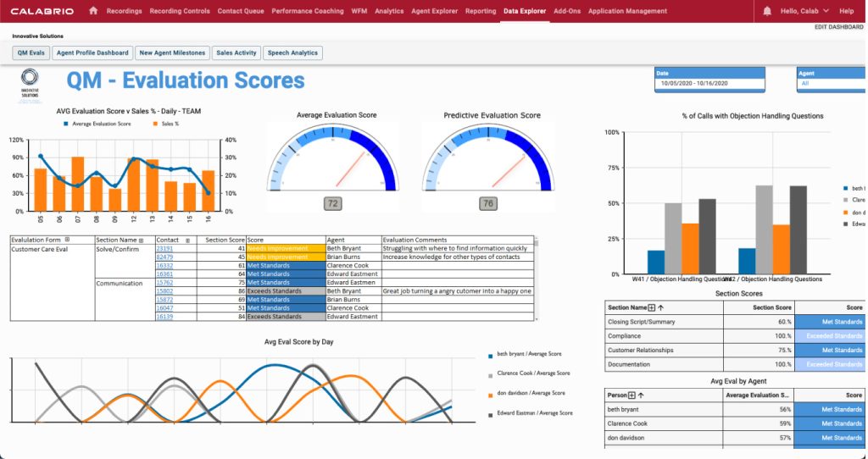Screen dimensions: 868x459
Task: Toggle Average Evaluation Score legend item
Action: point(97,124)
